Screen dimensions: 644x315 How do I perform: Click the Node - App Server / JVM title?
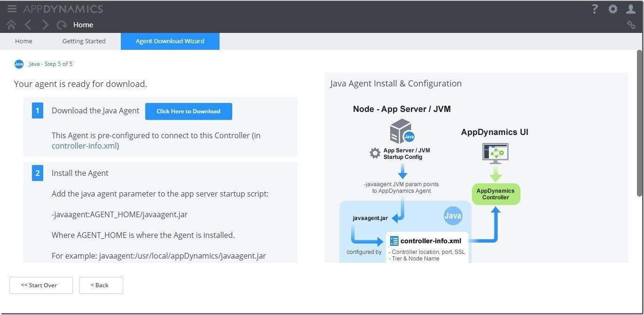click(402, 109)
